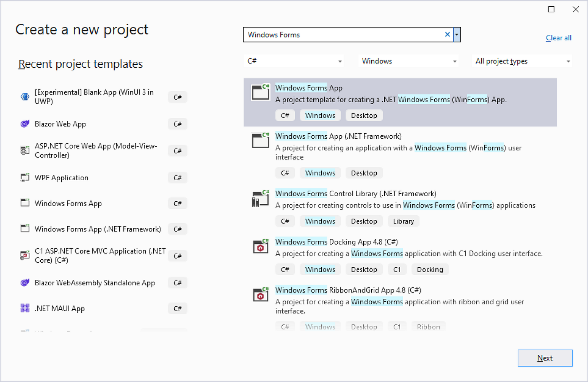588x382 pixels.
Task: Open the C# language dropdown
Action: click(x=293, y=61)
